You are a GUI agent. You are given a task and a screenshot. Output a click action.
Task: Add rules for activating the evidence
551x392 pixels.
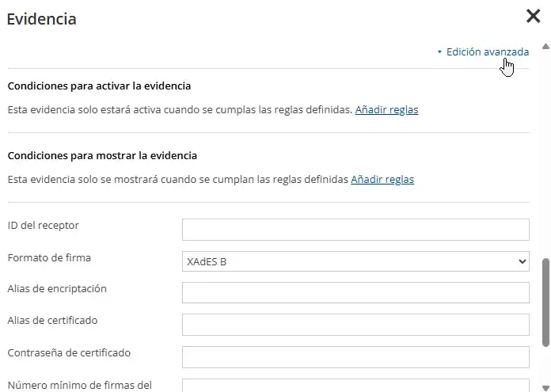coord(386,110)
